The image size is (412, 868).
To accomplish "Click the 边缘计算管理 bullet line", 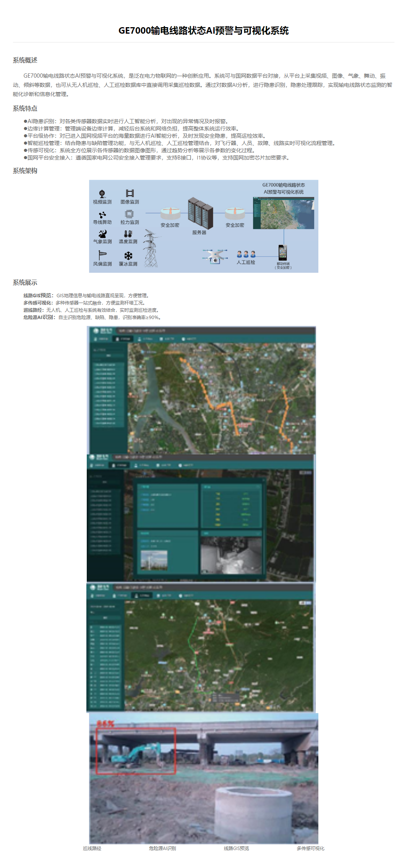I will pyautogui.click(x=132, y=129).
